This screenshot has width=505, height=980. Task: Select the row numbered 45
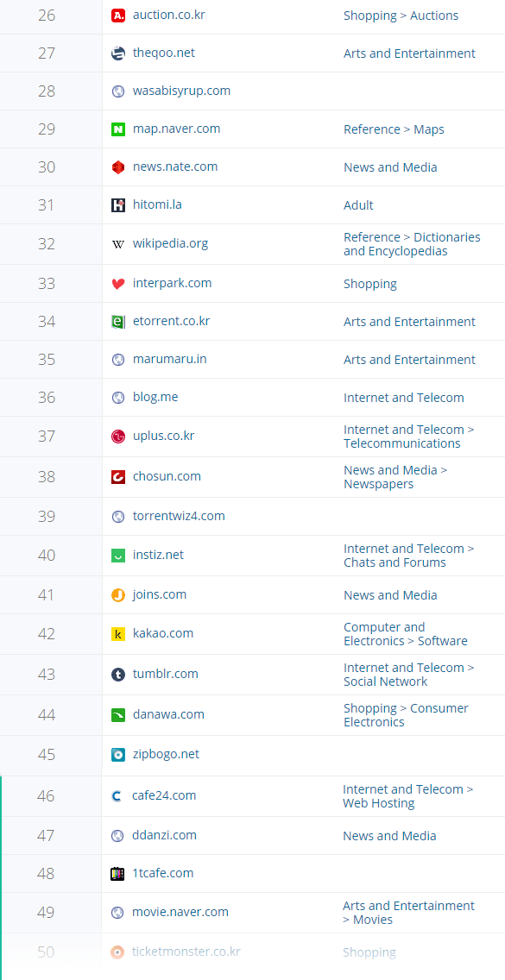(x=252, y=755)
